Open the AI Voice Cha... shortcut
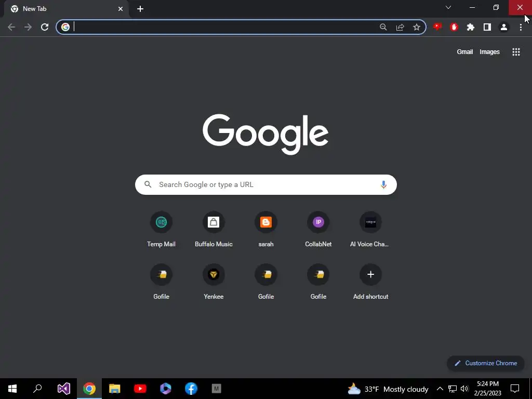 (x=370, y=229)
